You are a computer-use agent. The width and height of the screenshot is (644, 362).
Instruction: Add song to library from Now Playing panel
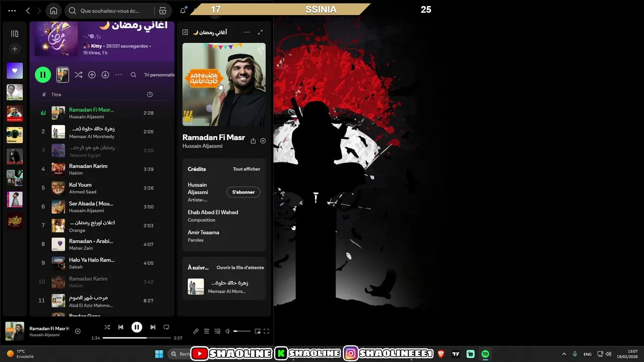coord(263,141)
